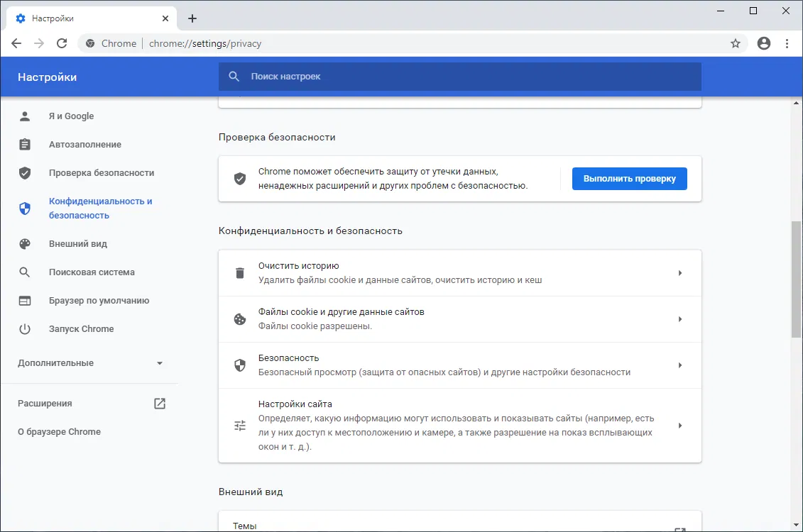Click the Файлы cookie и другие данные сайтов title

click(341, 312)
